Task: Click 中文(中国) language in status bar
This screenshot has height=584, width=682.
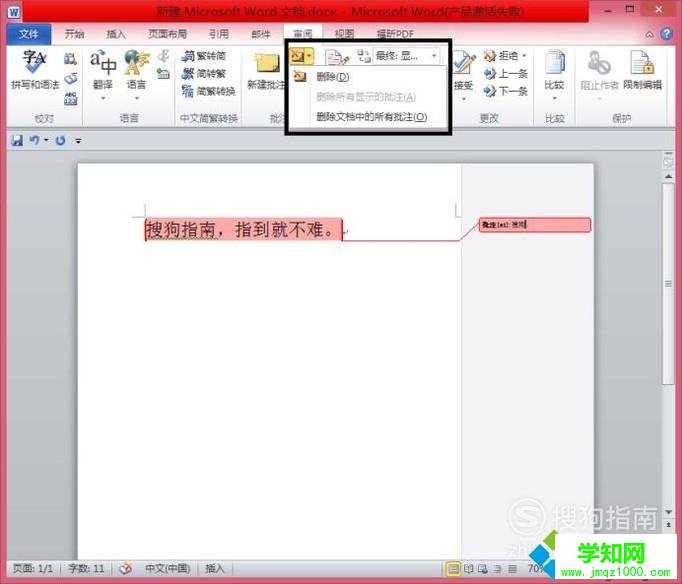Action: pos(167,568)
